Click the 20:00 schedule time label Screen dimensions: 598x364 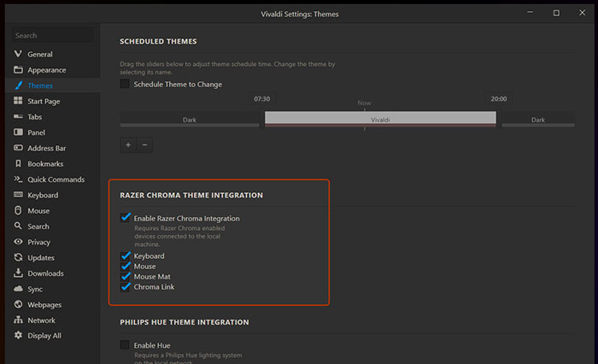point(499,99)
